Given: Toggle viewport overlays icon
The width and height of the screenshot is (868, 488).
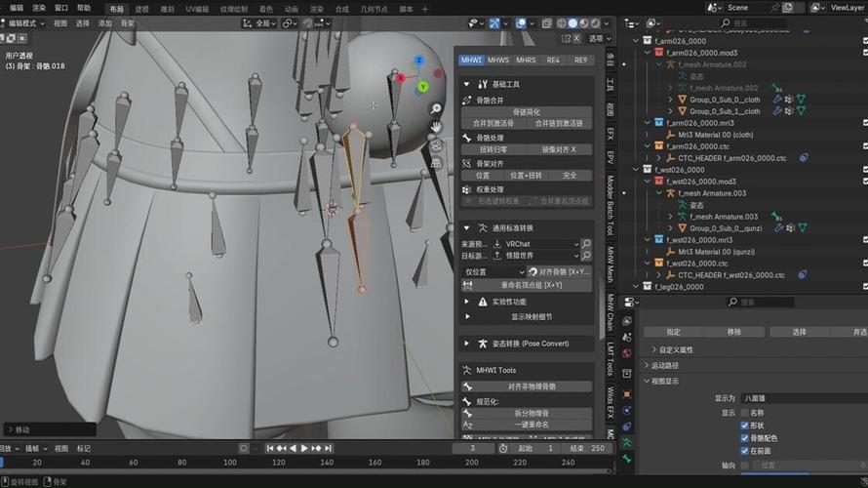Looking at the screenshot, I should [x=521, y=23].
